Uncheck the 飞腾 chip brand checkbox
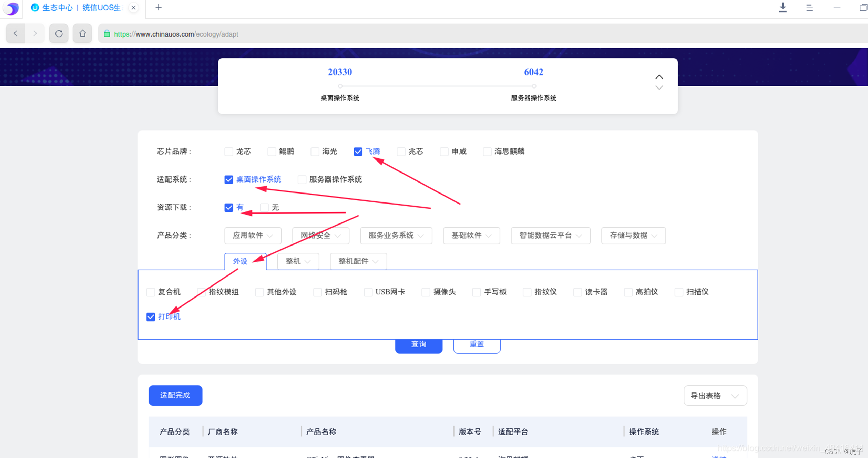 tap(358, 152)
